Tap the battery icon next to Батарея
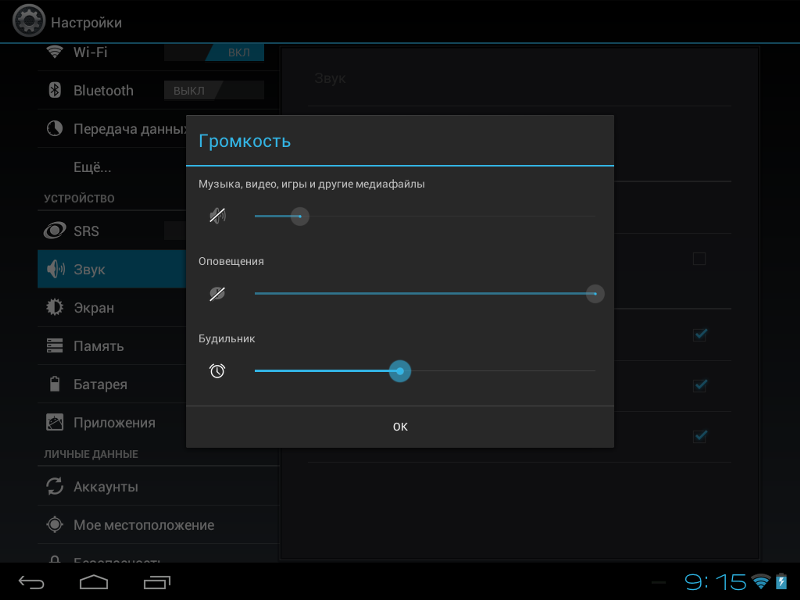 55,384
